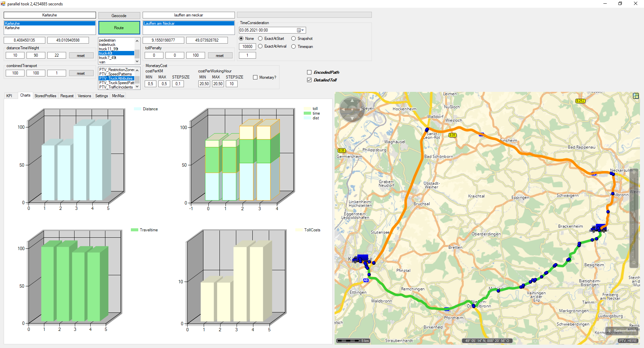This screenshot has height=348, width=644.
Task: Click the map zoom-out minus button
Action: click(x=634, y=263)
